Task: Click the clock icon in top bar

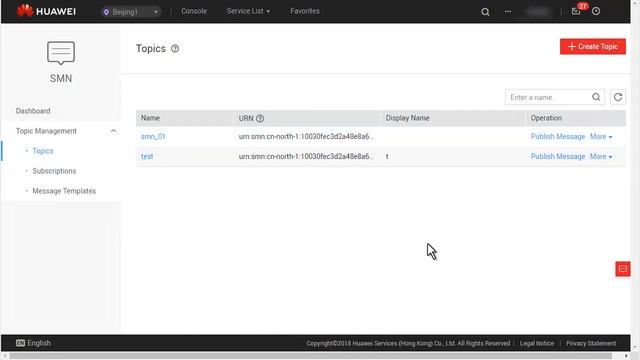Action: click(x=596, y=11)
